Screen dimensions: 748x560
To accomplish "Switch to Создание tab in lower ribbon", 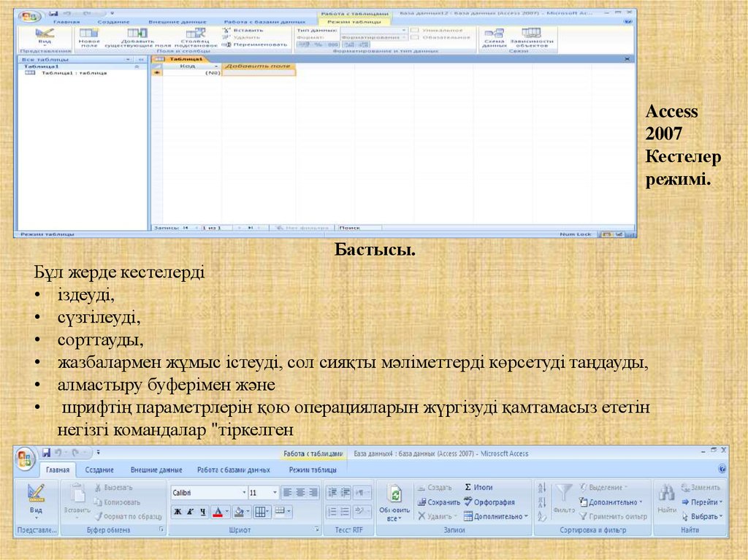I will click(x=99, y=470).
